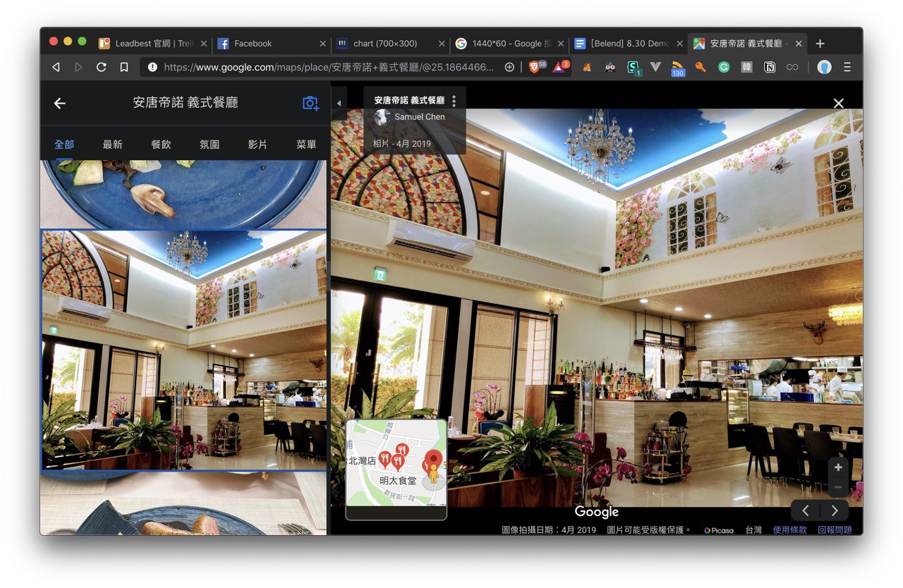
Task: Zoom out of the photo with minus button
Action: pyautogui.click(x=838, y=487)
